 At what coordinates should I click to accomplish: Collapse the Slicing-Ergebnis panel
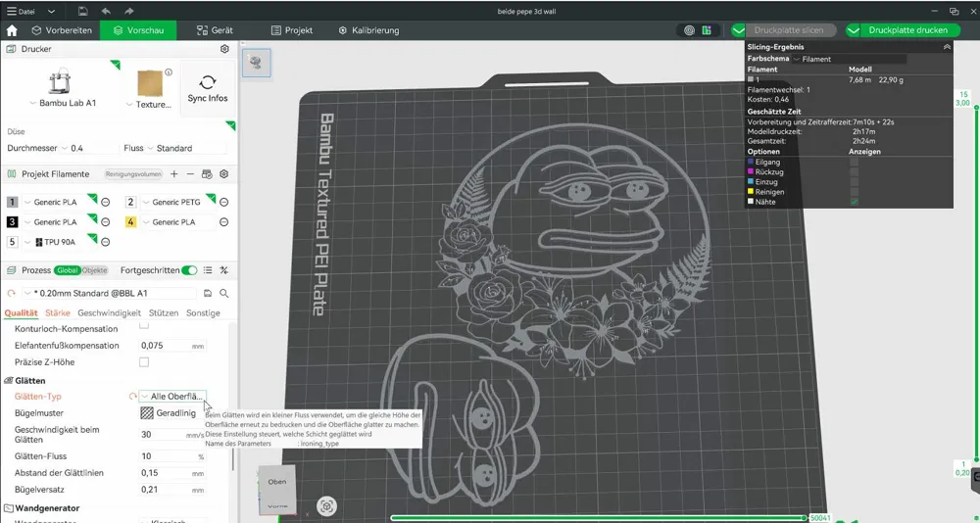(947, 47)
